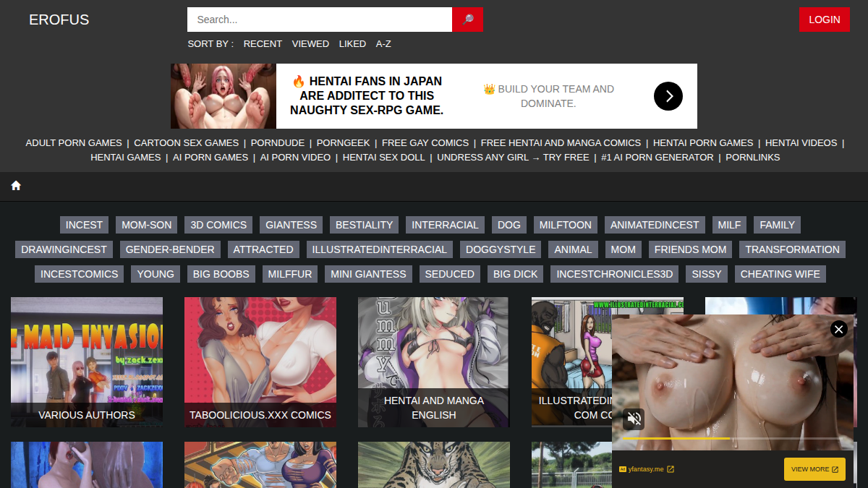Open the TABOOLICIOUS.XXX COMICS thumbnail
The width and height of the screenshot is (868, 488).
tap(260, 361)
